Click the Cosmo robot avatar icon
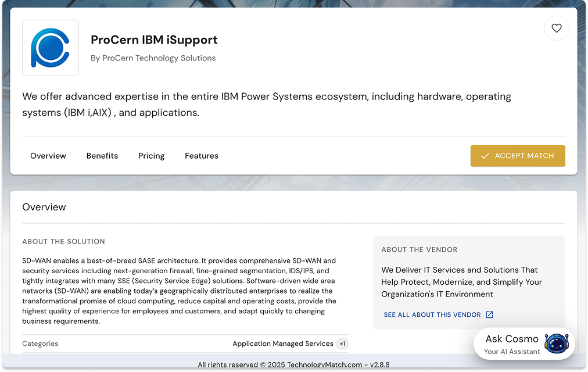The width and height of the screenshot is (588, 372). pyautogui.click(x=557, y=344)
